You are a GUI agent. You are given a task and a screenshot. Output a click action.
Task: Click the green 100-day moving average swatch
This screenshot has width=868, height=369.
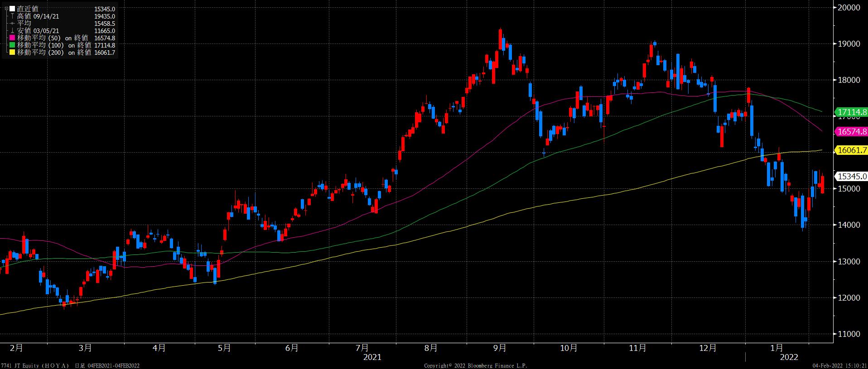pyautogui.click(x=13, y=45)
